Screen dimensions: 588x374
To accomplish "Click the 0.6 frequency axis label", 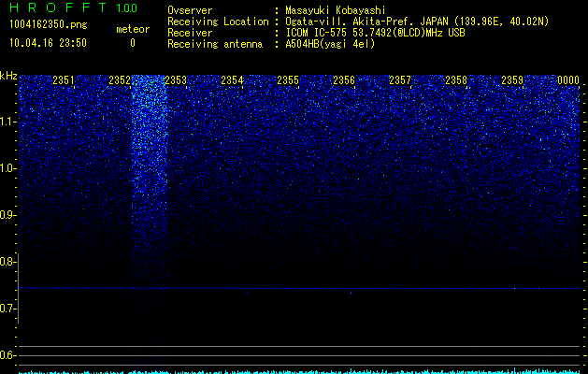I will click(7, 355).
